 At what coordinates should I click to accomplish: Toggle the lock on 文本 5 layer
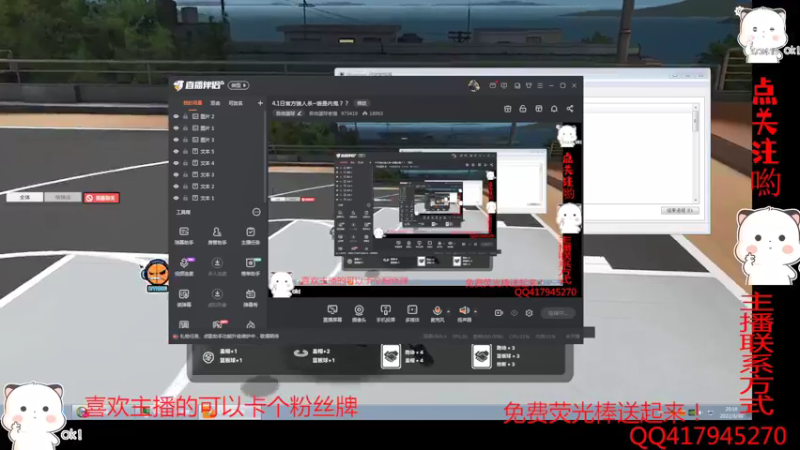coord(186,152)
